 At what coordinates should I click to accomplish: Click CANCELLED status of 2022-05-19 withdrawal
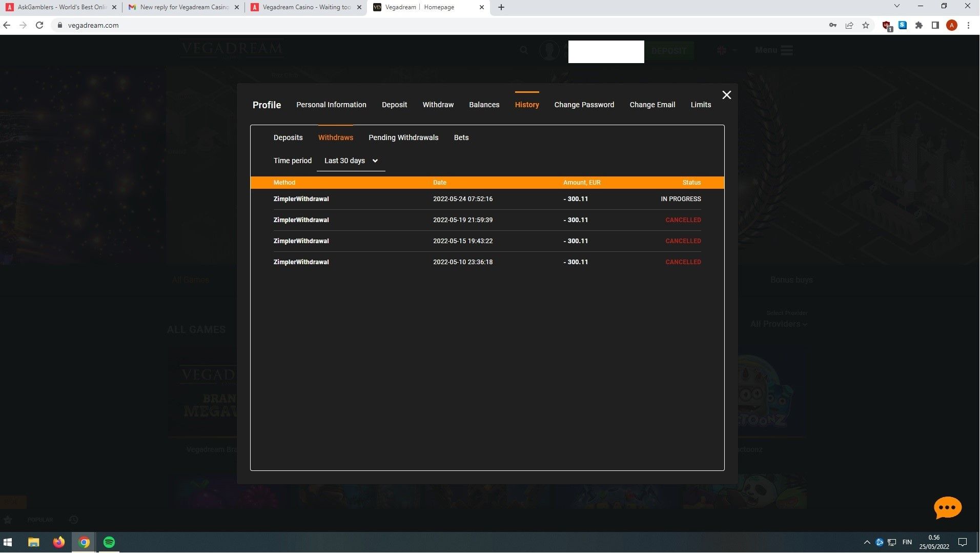pyautogui.click(x=683, y=220)
